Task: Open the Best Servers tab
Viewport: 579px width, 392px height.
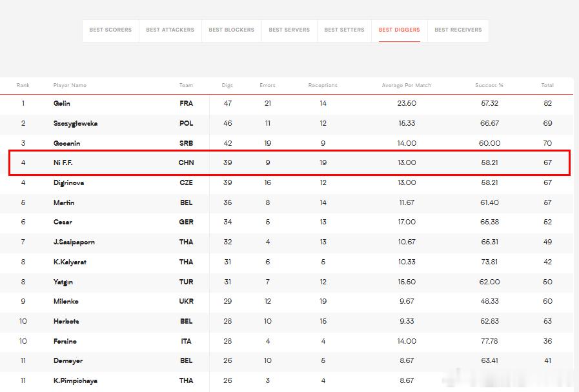Action: (x=289, y=30)
